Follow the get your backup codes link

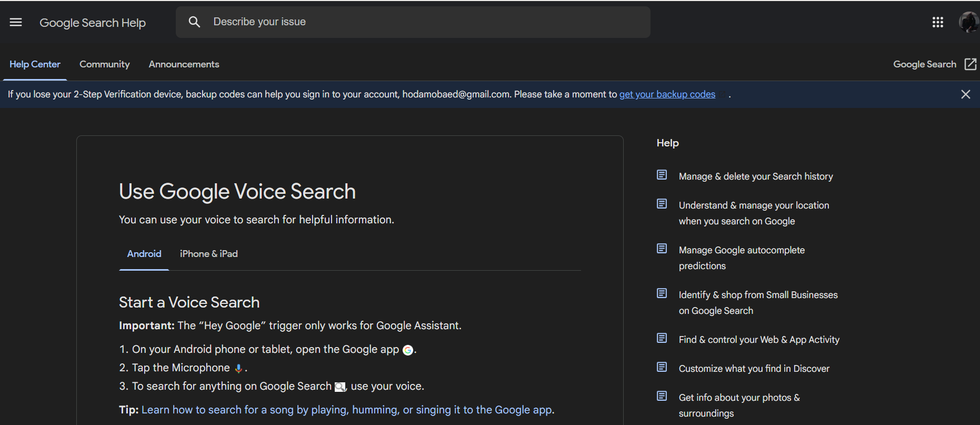(667, 94)
